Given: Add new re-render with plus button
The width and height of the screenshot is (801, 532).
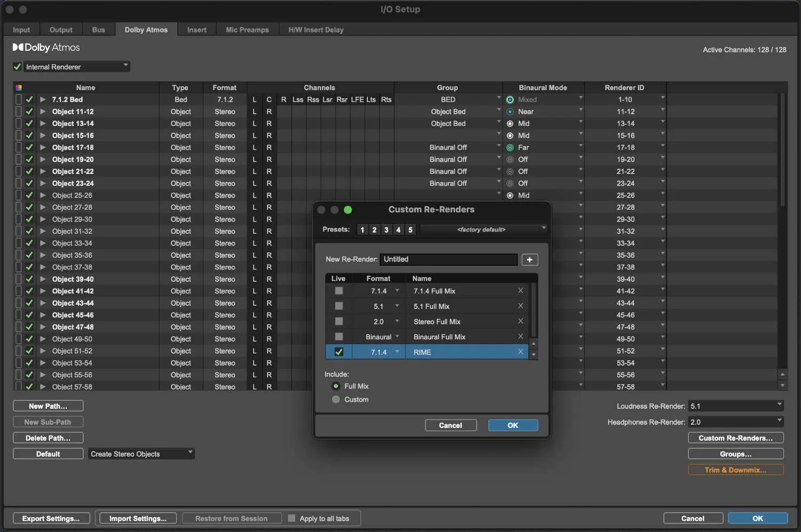Looking at the screenshot, I should click(x=530, y=259).
